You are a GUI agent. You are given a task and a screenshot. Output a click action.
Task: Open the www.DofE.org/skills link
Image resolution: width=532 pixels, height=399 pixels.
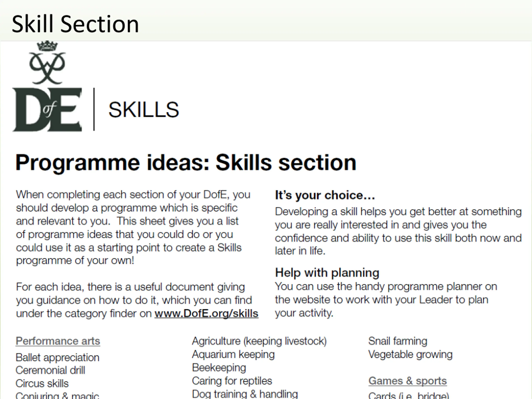tap(206, 314)
